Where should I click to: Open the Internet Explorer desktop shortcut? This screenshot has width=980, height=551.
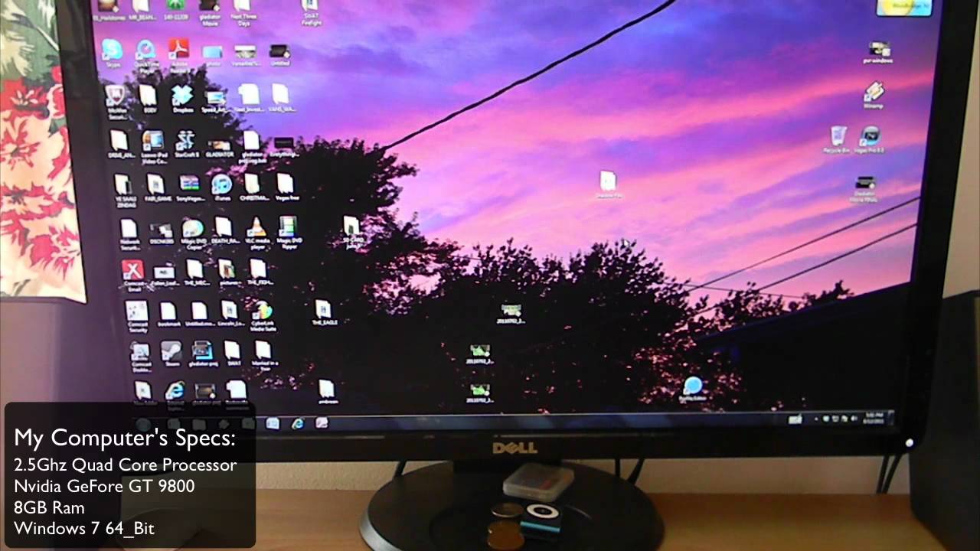coord(175,393)
